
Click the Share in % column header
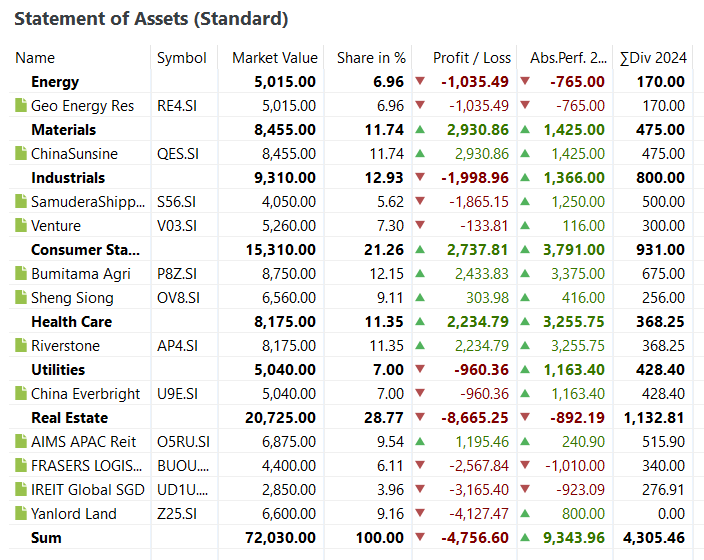point(371,58)
